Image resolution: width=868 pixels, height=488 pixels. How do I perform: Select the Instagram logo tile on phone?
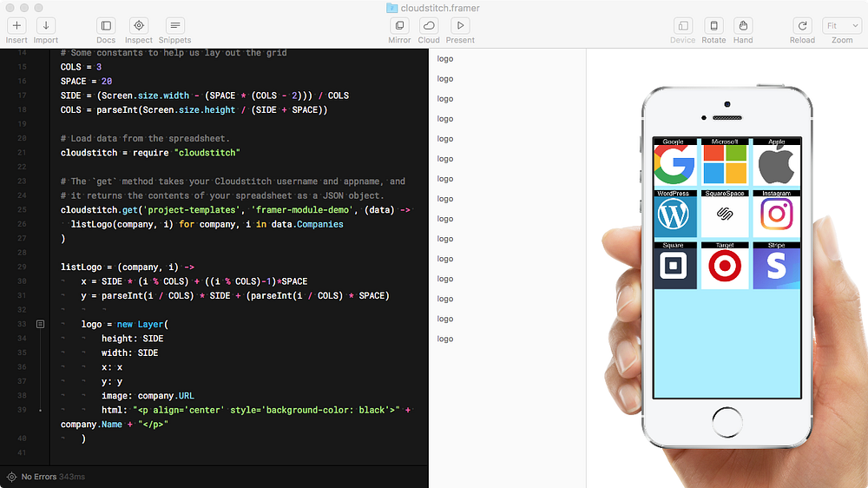(x=776, y=214)
